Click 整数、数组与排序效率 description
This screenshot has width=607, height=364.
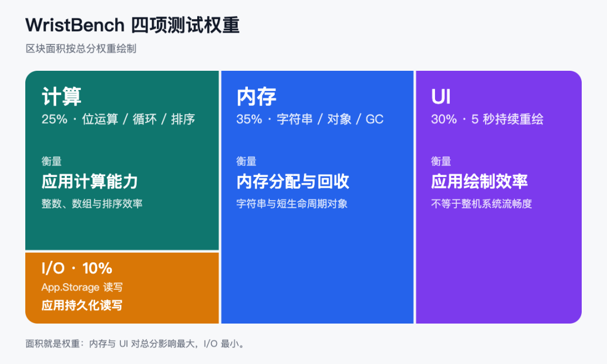(x=92, y=203)
